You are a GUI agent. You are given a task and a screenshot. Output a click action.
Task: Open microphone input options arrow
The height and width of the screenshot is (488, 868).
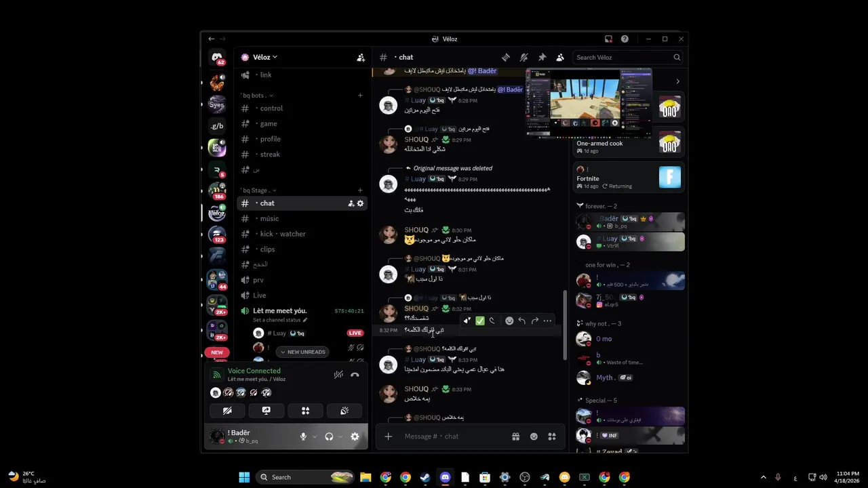(315, 436)
